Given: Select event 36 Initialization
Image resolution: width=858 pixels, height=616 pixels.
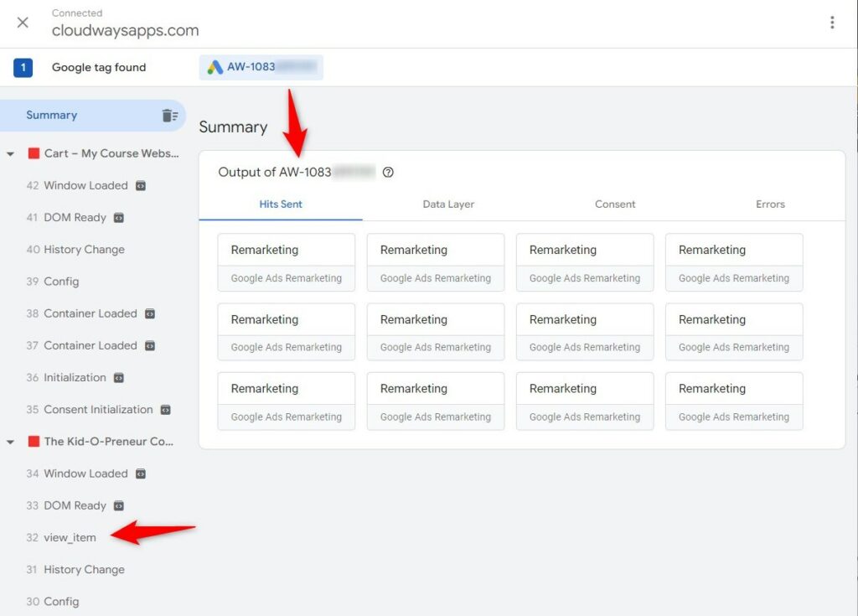Looking at the screenshot, I should click(x=66, y=378).
